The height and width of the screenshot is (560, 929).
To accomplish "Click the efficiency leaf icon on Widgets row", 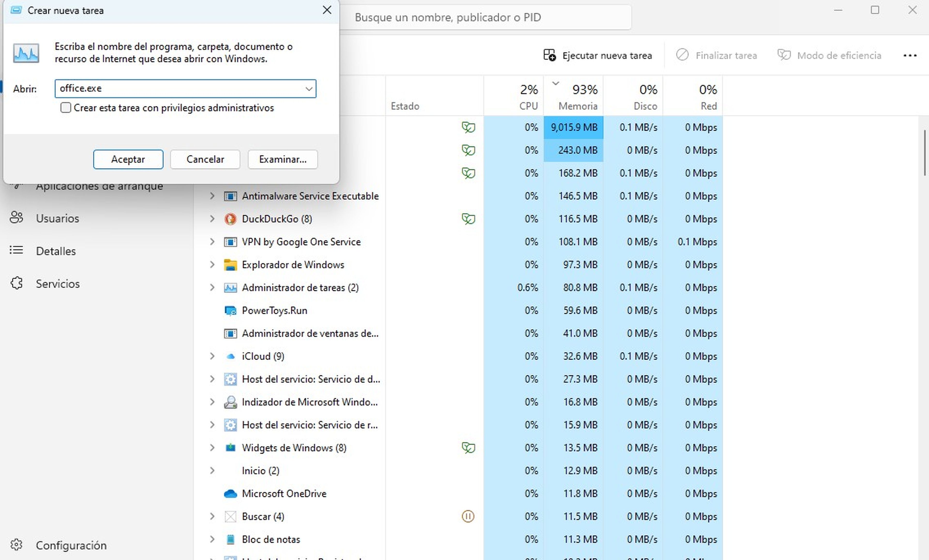I will coord(468,448).
